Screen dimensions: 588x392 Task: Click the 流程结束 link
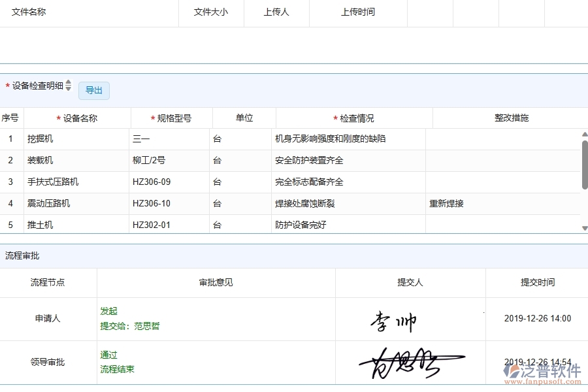point(116,369)
